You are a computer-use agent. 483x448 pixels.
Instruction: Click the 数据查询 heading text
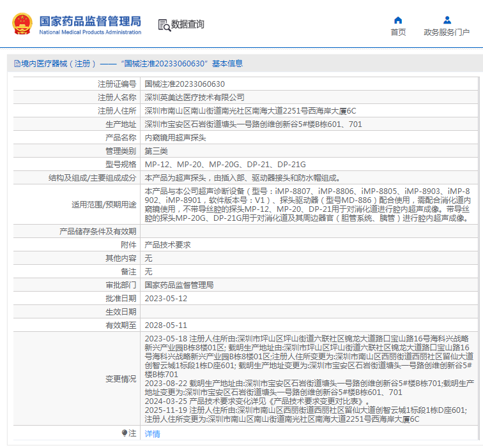coord(188,24)
